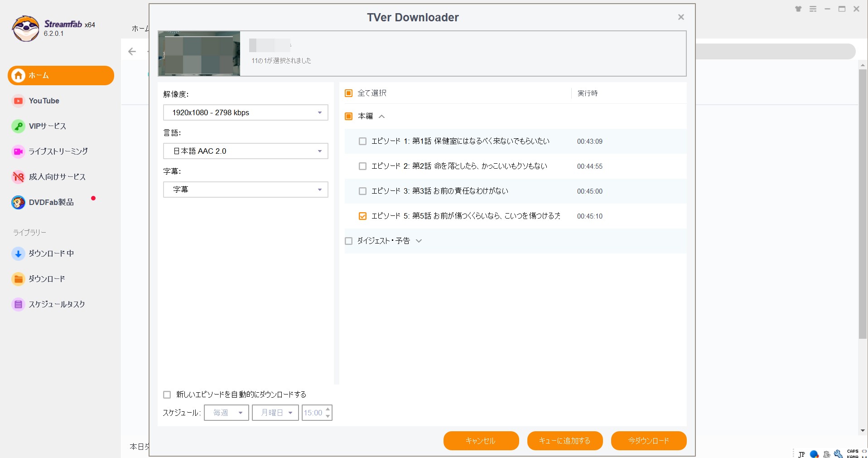Screen dimensions: 868x458
Task: Click the JP input language indicator
Action: pos(801,454)
